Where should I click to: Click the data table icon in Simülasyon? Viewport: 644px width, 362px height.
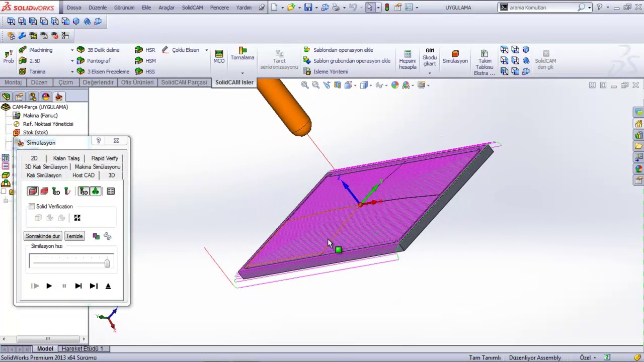click(x=111, y=192)
